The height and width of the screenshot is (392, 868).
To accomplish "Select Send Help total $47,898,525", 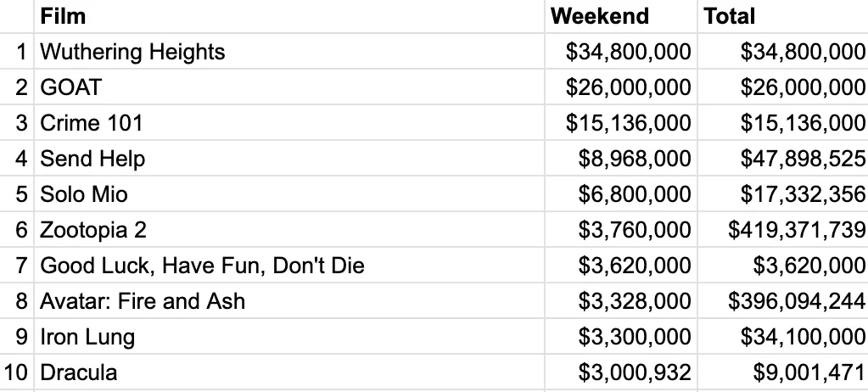I will [x=803, y=159].
